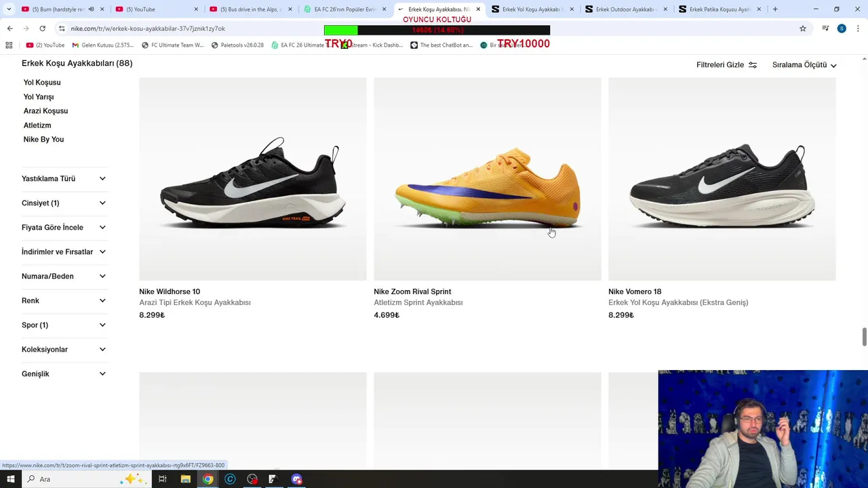
Task: Expand the Fiyata Göre İncele filter
Action: point(64,228)
